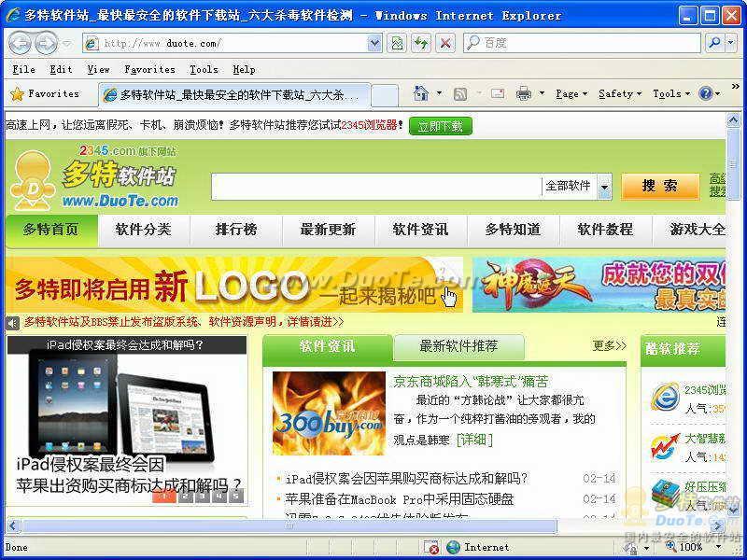This screenshot has width=747, height=560.
Task: Click the browser Back arrow button
Action: (x=20, y=43)
